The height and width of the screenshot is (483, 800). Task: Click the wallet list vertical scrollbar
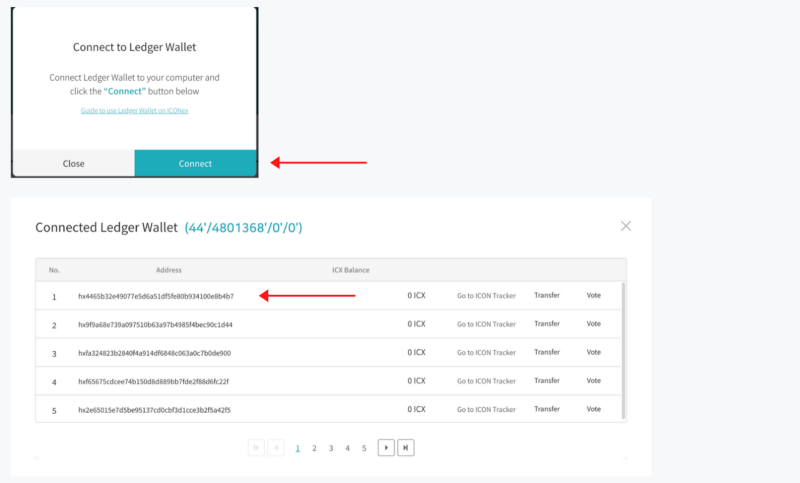(623, 351)
